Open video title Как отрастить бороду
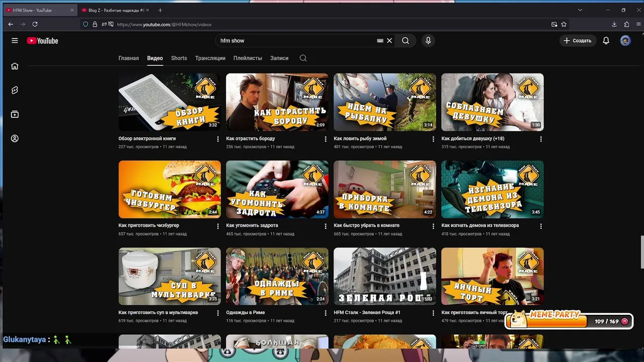Viewport: 644px width, 362px height. pyautogui.click(x=251, y=138)
